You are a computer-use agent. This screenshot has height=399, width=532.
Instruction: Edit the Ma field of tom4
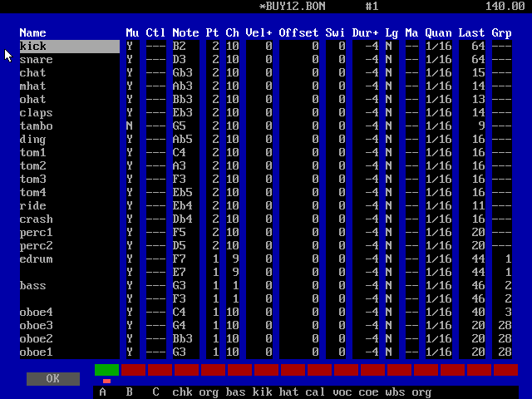click(x=412, y=192)
